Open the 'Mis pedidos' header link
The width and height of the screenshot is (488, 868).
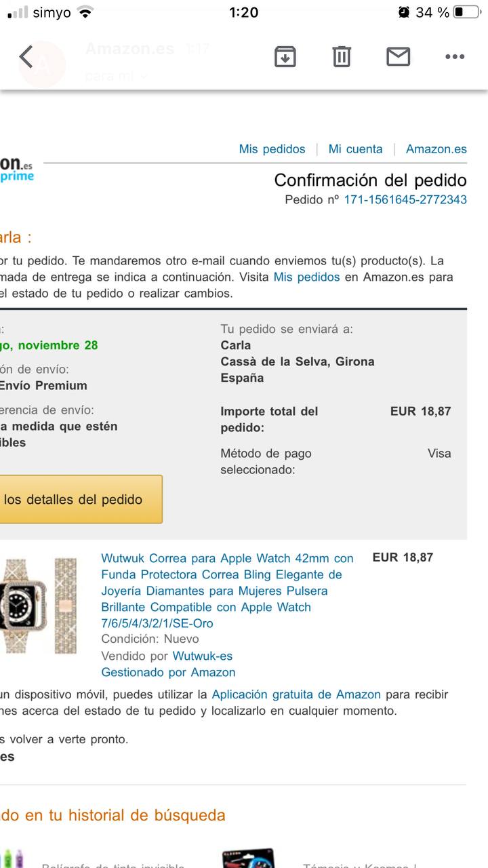pos(272,149)
